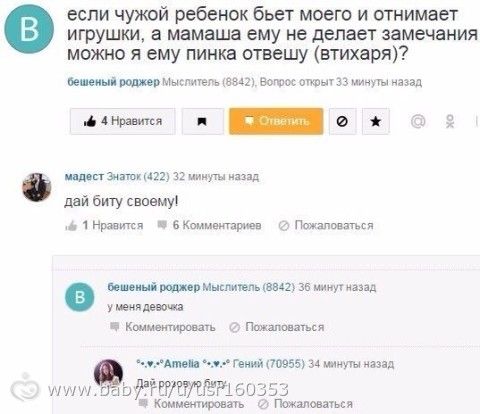The width and height of the screenshot is (480, 414).
Task: Share via the Odnoklassniki icon
Action: 450,121
